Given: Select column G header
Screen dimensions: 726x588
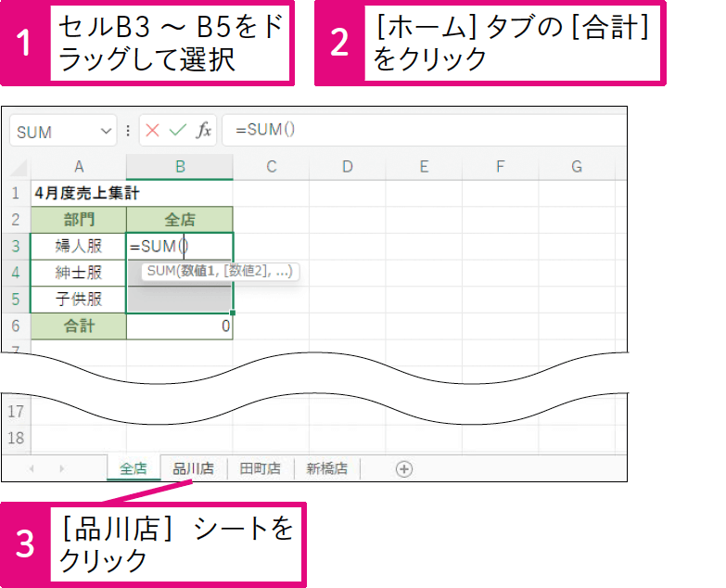Looking at the screenshot, I should point(577,167).
